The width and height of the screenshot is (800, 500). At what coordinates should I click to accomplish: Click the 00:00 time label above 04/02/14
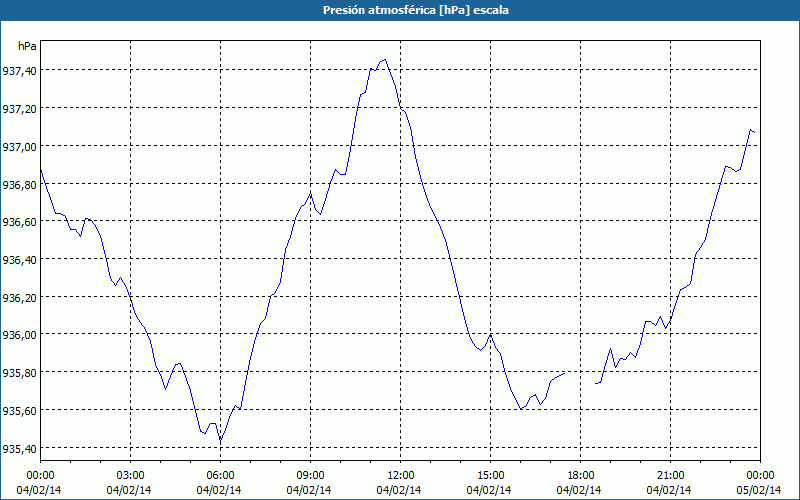click(x=40, y=476)
